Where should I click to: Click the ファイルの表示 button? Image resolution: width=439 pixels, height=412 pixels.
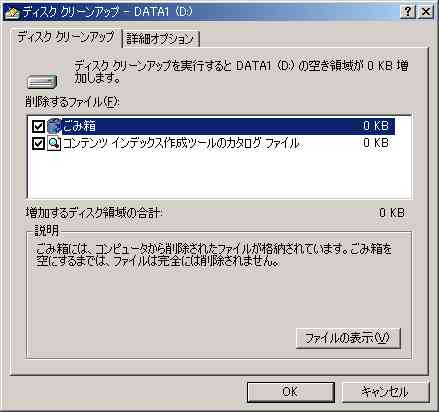[x=348, y=338]
